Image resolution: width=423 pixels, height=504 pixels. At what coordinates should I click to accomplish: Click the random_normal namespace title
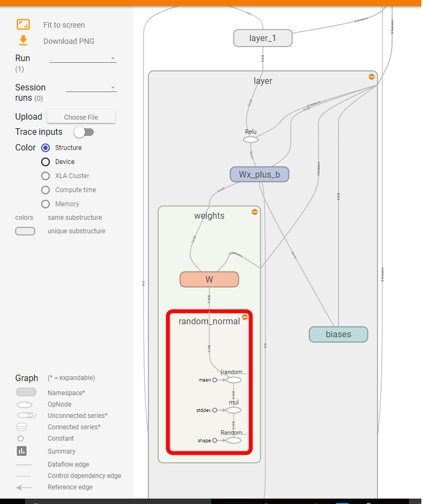209,321
